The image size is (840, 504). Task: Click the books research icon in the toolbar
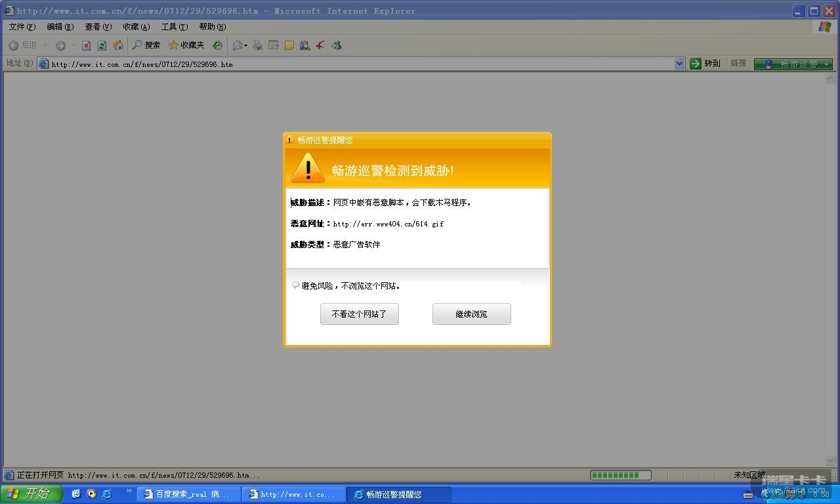click(304, 45)
